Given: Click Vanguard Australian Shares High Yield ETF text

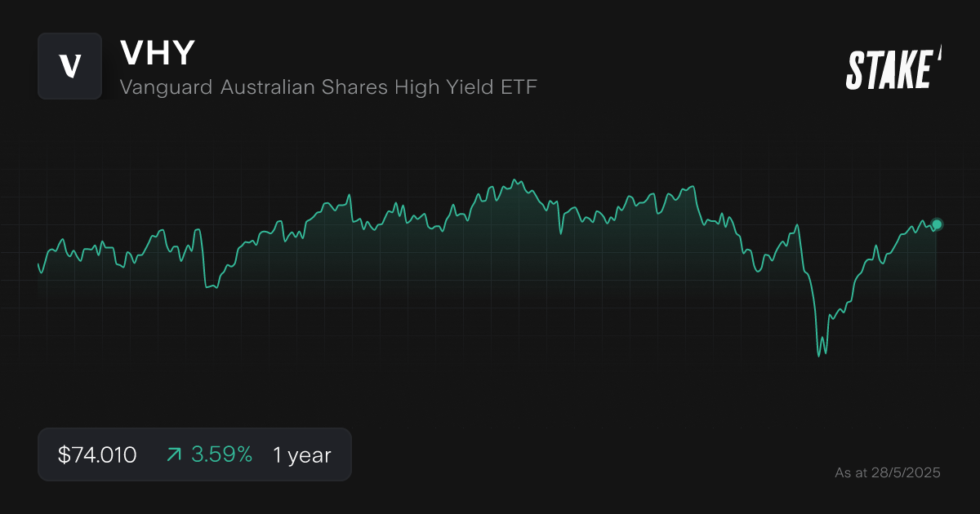Looking at the screenshot, I should click(328, 86).
